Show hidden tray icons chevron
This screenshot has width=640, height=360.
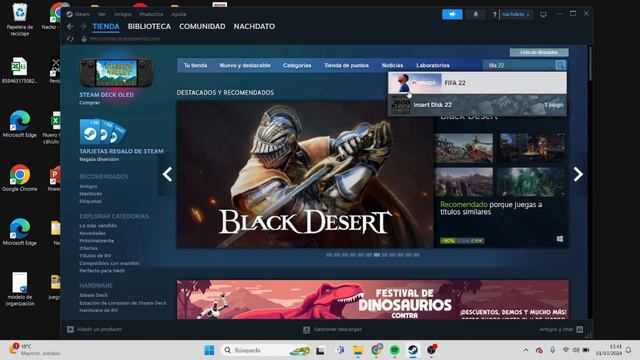[x=526, y=350]
